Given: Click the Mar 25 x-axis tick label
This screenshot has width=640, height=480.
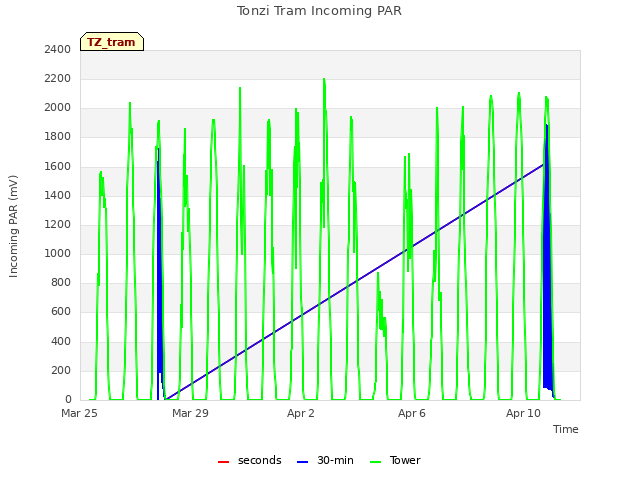Looking at the screenshot, I should tap(79, 413).
